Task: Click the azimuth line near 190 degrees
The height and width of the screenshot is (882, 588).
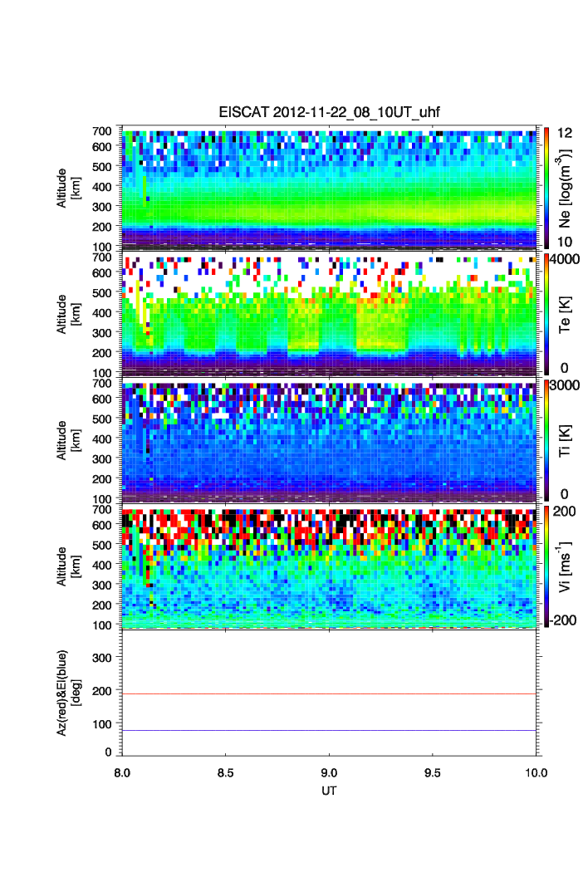Action: click(x=331, y=693)
